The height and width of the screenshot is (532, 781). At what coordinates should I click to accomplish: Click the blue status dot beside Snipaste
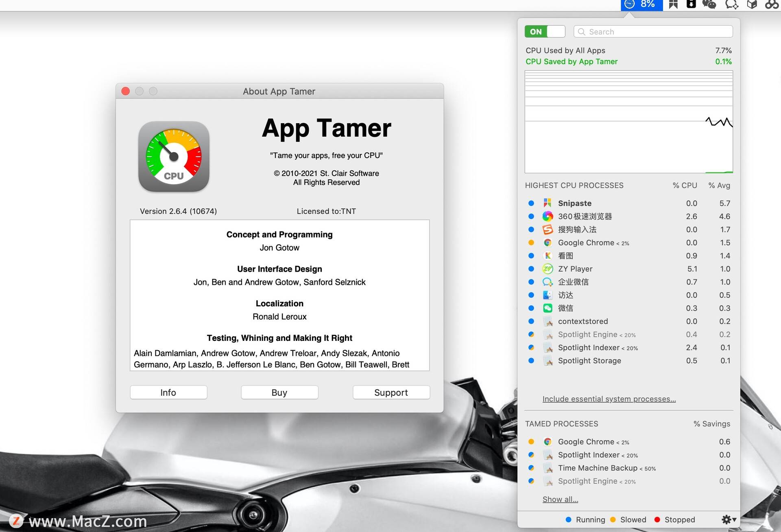(x=531, y=203)
